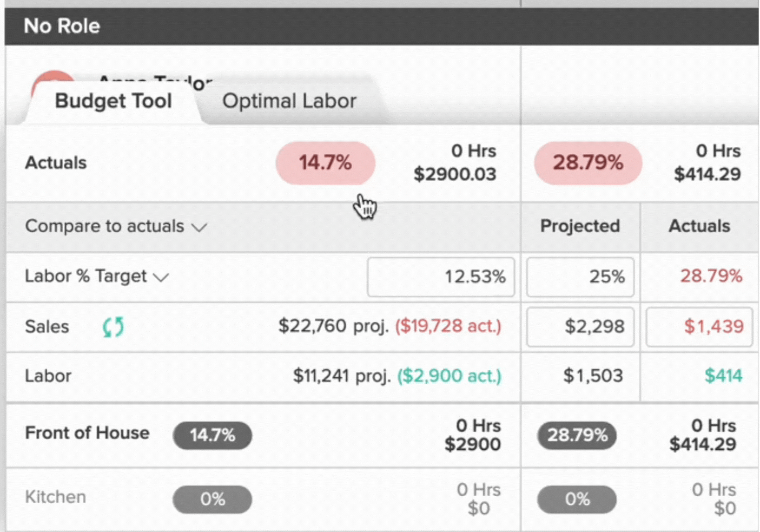Edit the $1,439 actual sales field
The image size is (760, 532).
point(699,327)
